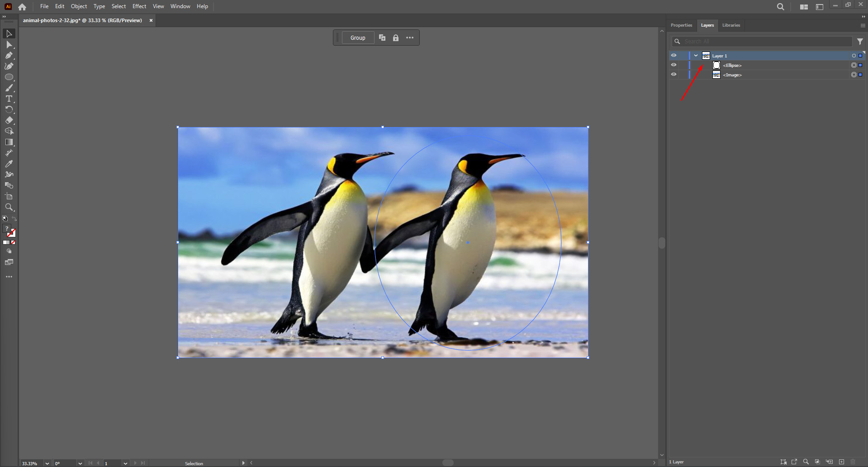Select the Paintbrush tool
This screenshot has width=868, height=467.
click(x=9, y=88)
